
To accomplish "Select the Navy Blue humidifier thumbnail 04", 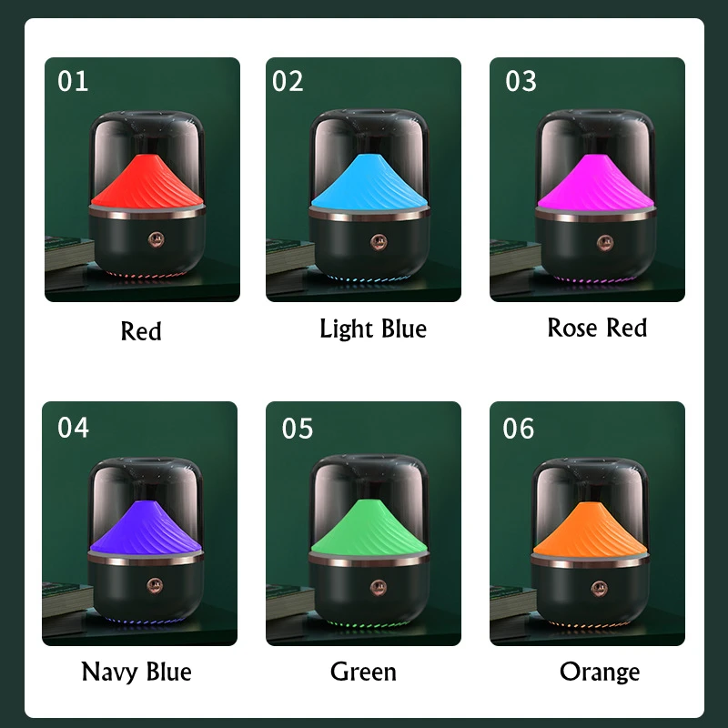I will point(139,523).
